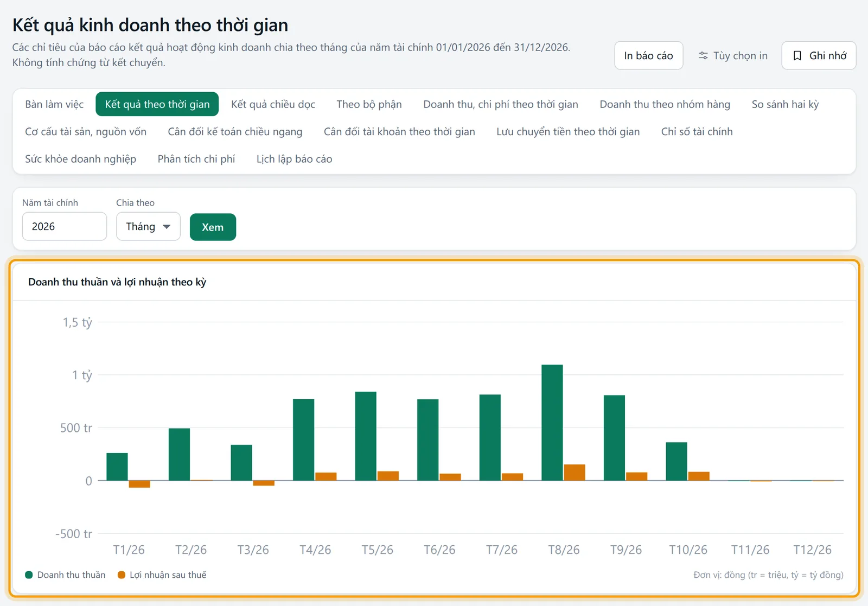This screenshot has width=868, height=606.
Task: Click the T12/26 axis label
Action: 812,550
